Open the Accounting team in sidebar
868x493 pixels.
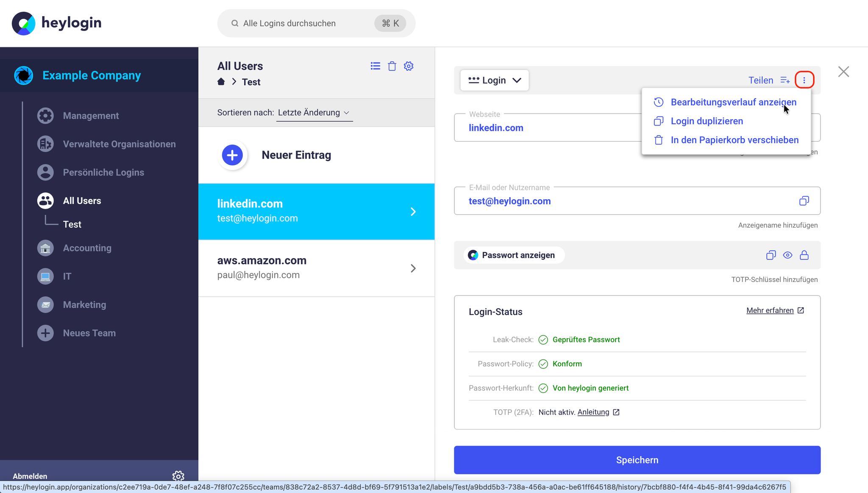click(x=87, y=248)
